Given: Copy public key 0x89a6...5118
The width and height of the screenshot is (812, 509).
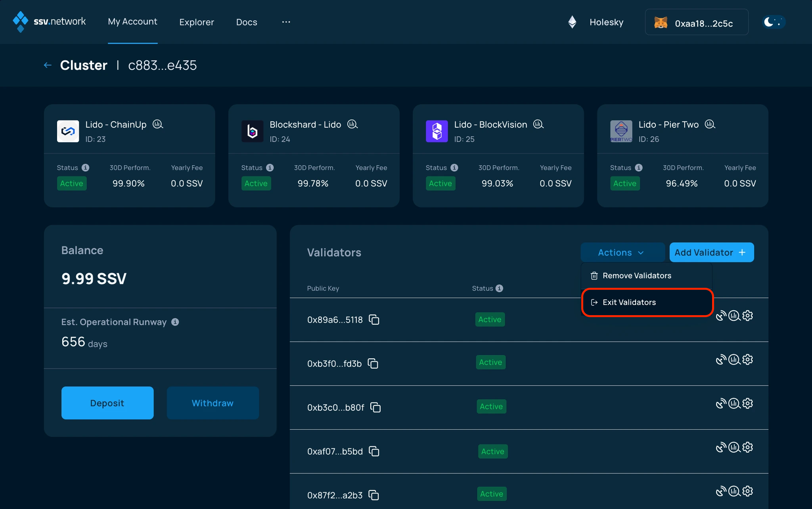Looking at the screenshot, I should click(x=374, y=320).
